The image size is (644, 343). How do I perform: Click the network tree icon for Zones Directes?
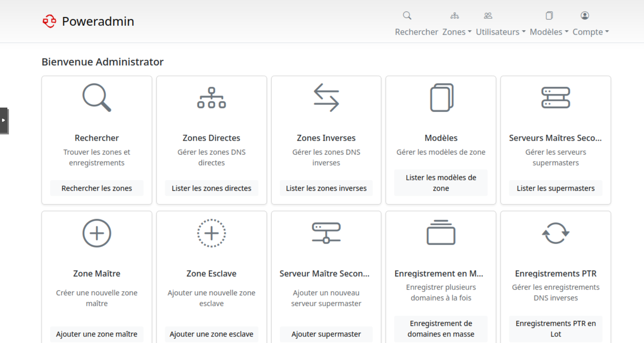(x=211, y=98)
